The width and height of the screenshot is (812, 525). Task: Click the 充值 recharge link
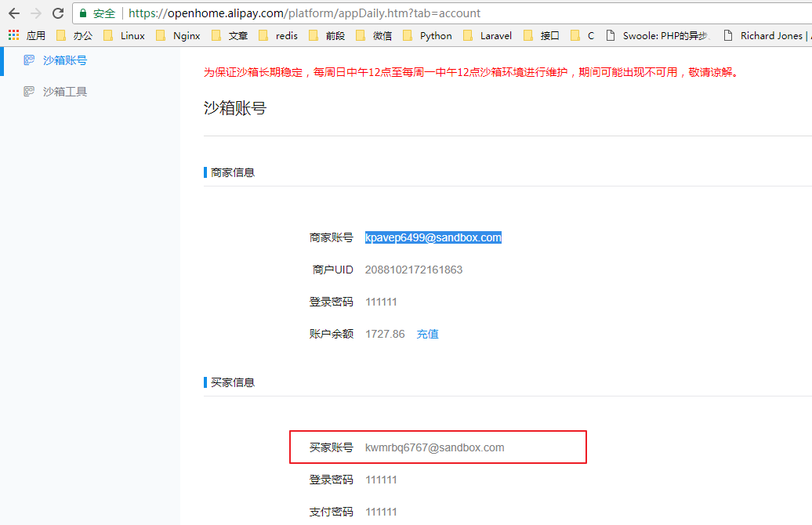pos(427,334)
